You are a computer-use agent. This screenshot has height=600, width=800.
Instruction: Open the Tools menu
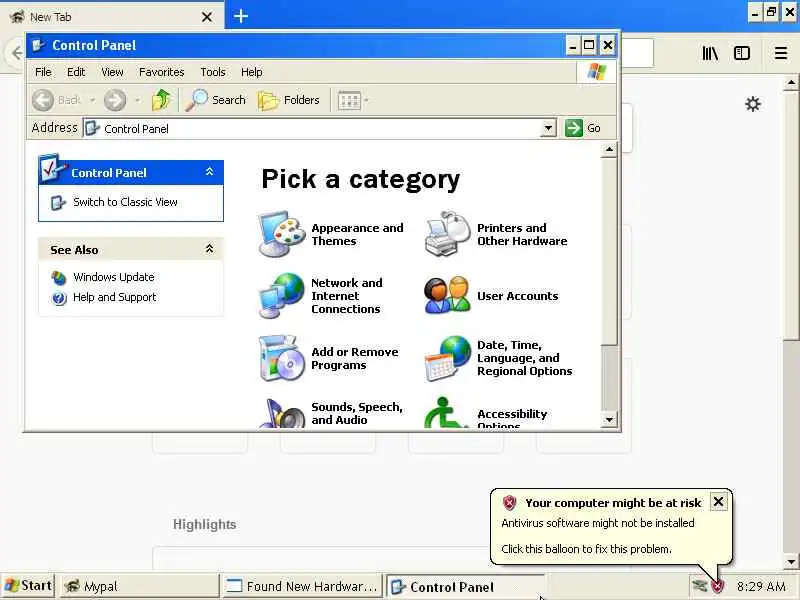213,72
